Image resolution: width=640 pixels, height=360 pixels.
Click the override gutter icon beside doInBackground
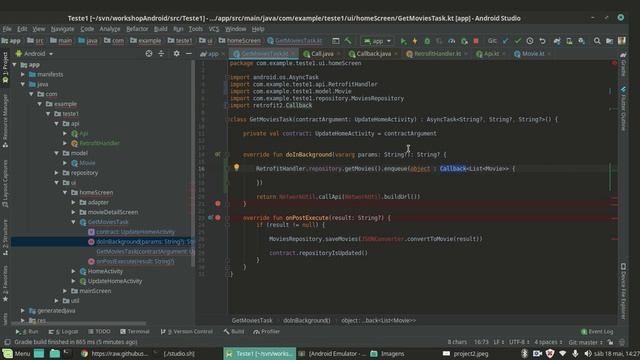[x=218, y=154]
